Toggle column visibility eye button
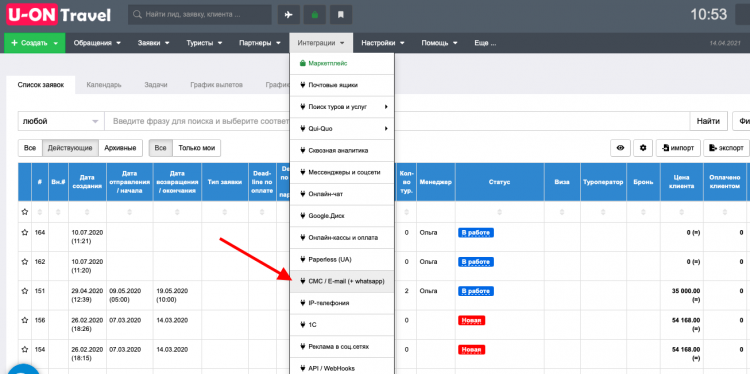 click(x=620, y=148)
